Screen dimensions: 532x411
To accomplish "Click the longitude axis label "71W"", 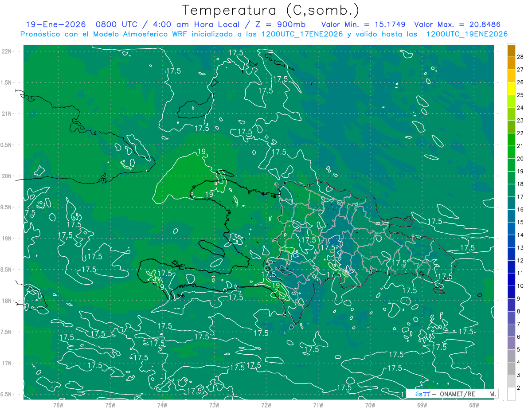I will click(318, 404).
